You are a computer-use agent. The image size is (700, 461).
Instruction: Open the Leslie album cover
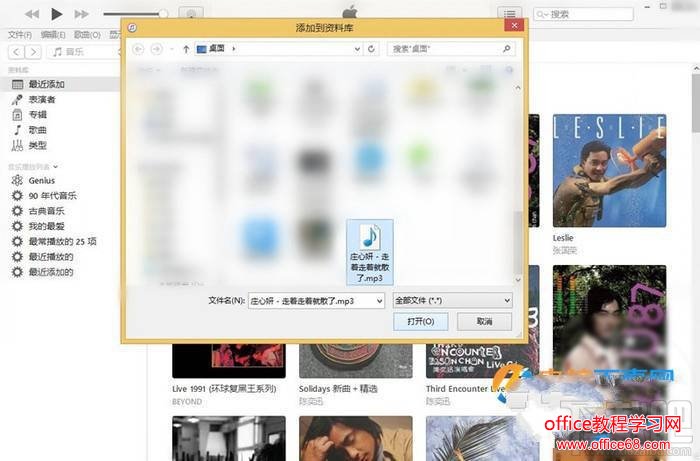[x=609, y=170]
